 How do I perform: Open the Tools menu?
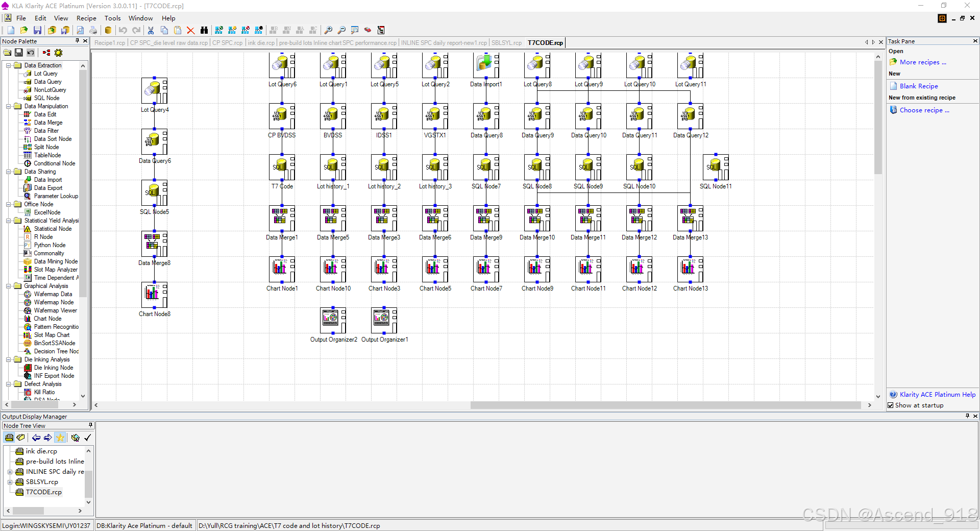pyautogui.click(x=113, y=18)
